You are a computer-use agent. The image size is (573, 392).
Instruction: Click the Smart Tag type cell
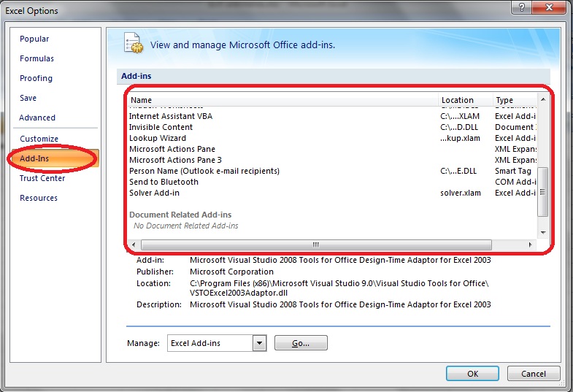click(x=512, y=171)
